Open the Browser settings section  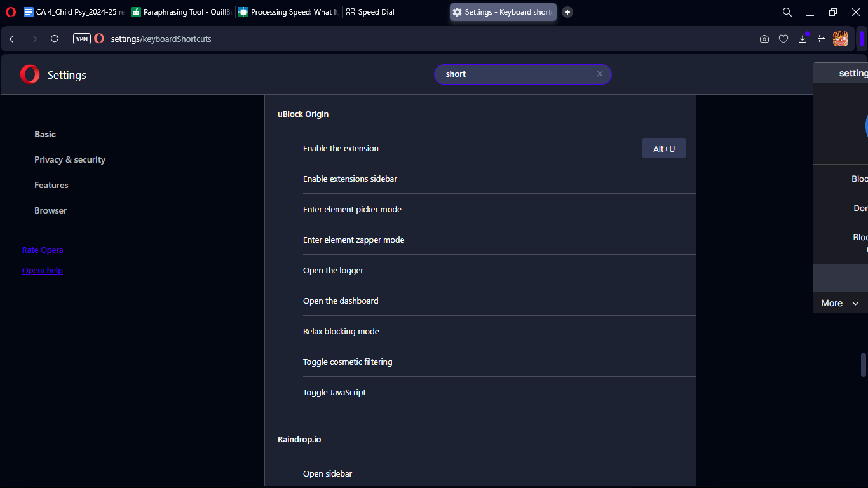[50, 210]
